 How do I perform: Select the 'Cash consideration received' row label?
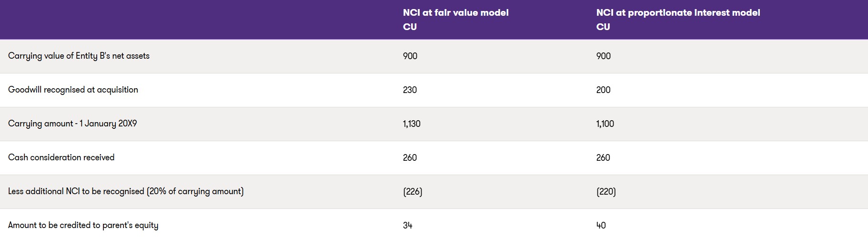point(61,157)
